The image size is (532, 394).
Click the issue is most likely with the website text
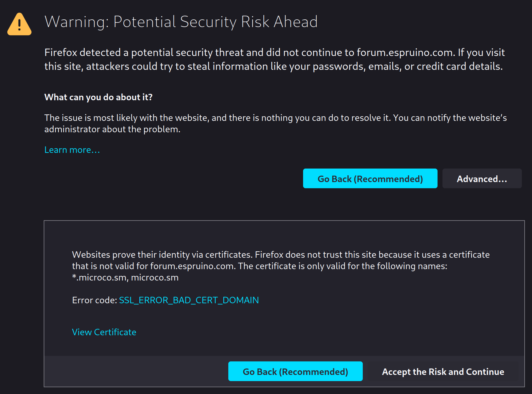(x=275, y=123)
